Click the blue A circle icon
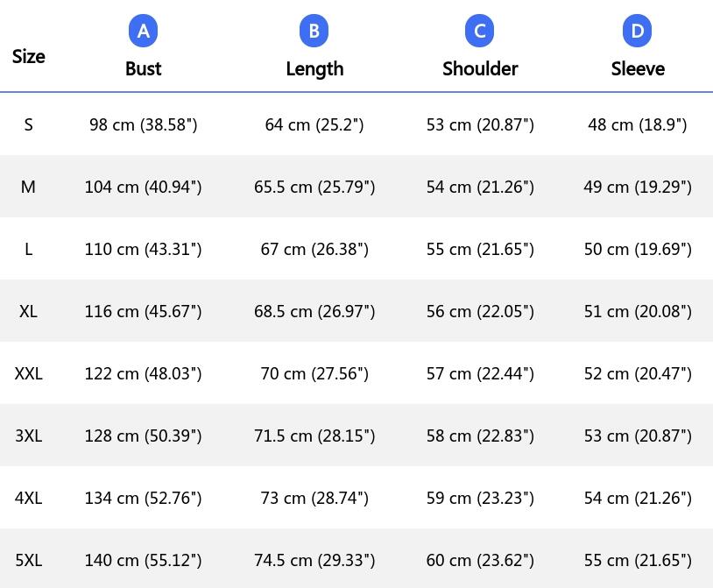The width and height of the screenshot is (713, 588). [144, 31]
